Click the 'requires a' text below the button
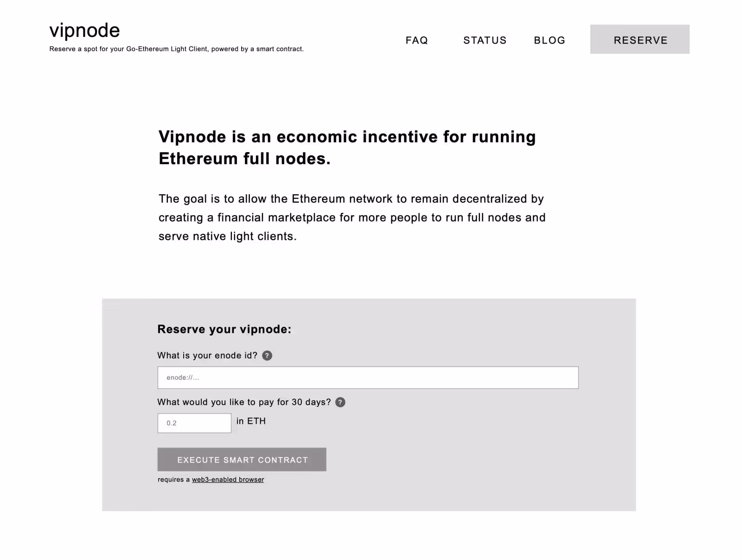This screenshot has width=742, height=560. (174, 479)
